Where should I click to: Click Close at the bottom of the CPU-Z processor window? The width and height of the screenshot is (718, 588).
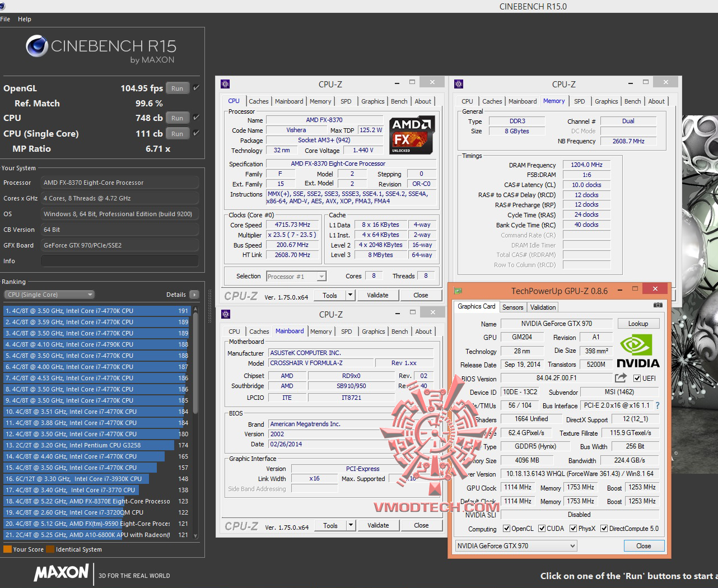421,295
